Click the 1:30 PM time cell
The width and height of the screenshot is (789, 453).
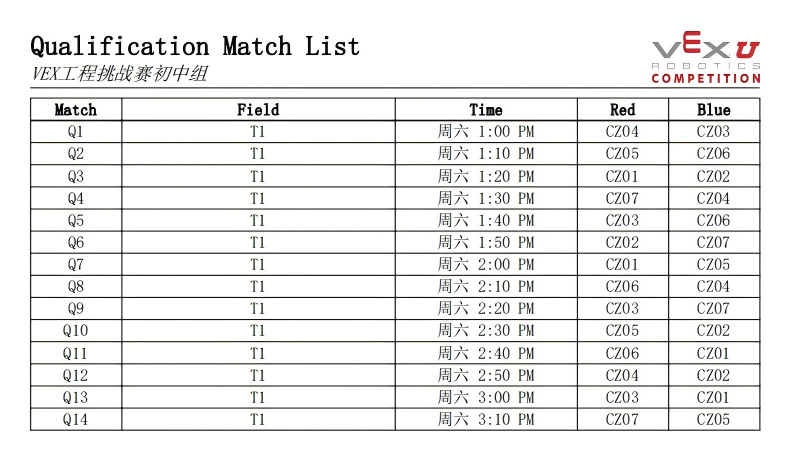coord(486,198)
